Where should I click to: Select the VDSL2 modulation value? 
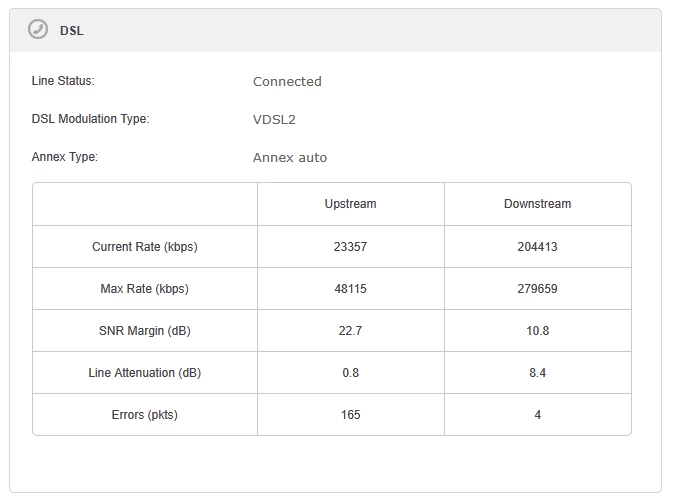coord(274,120)
